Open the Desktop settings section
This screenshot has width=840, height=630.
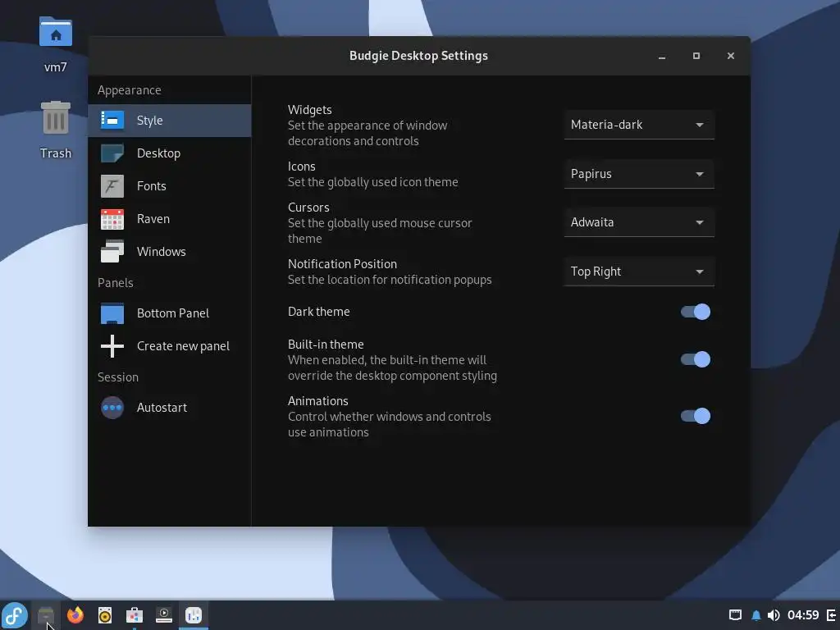(169, 153)
